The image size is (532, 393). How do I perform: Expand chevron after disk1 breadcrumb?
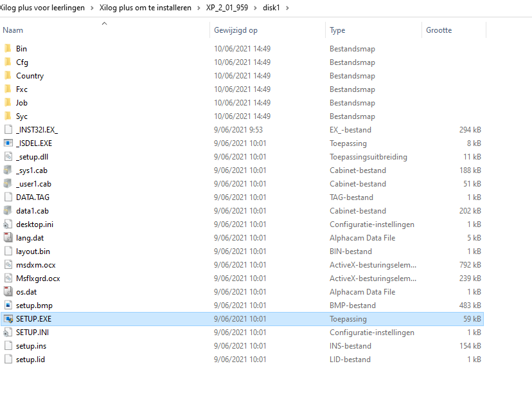(x=287, y=8)
